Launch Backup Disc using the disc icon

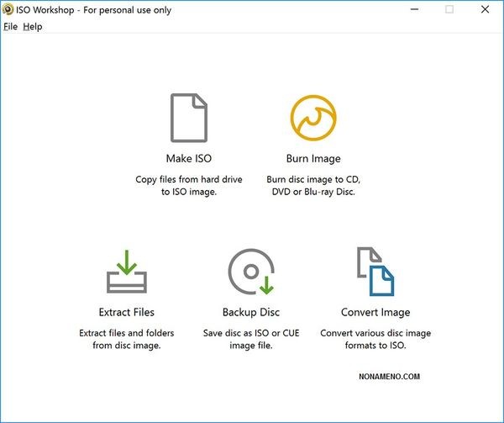coord(250,272)
